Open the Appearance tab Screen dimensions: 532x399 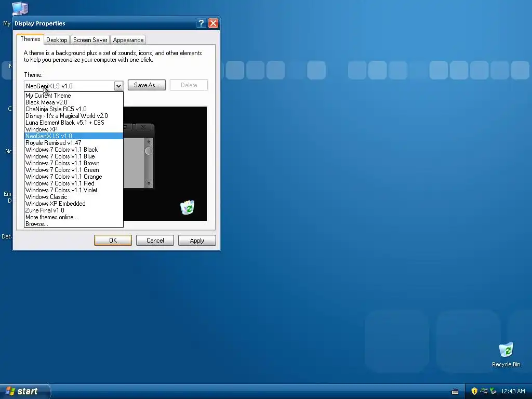(128, 40)
